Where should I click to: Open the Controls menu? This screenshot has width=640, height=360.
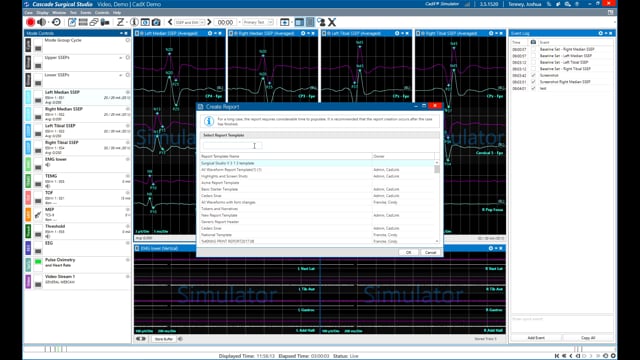click(x=102, y=13)
